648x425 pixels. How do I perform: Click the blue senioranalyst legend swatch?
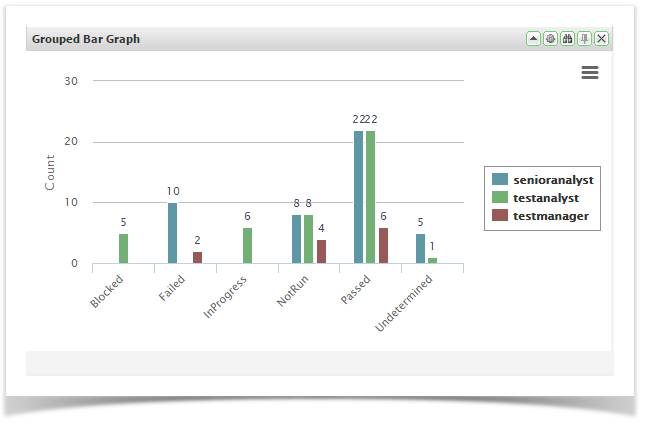coord(499,180)
